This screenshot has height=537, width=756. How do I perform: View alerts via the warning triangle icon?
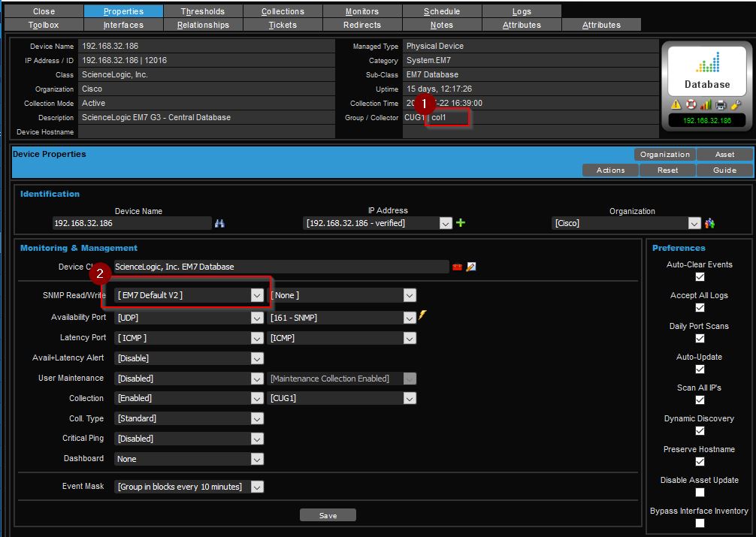click(x=676, y=104)
